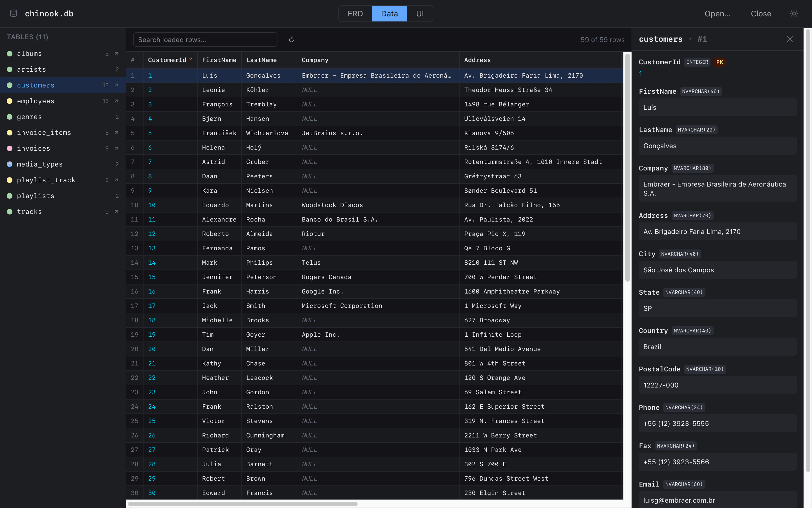Toggle the light/dark theme sun icon
This screenshot has height=508, width=812.
[794, 14]
